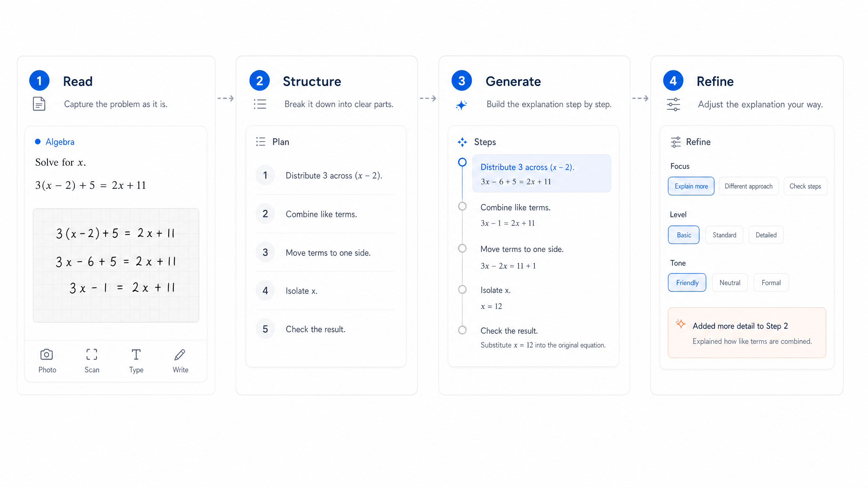Viewport: 868px width, 488px height.
Task: Click the 3x − 1 = 2x + 11 equation
Action: (x=508, y=223)
